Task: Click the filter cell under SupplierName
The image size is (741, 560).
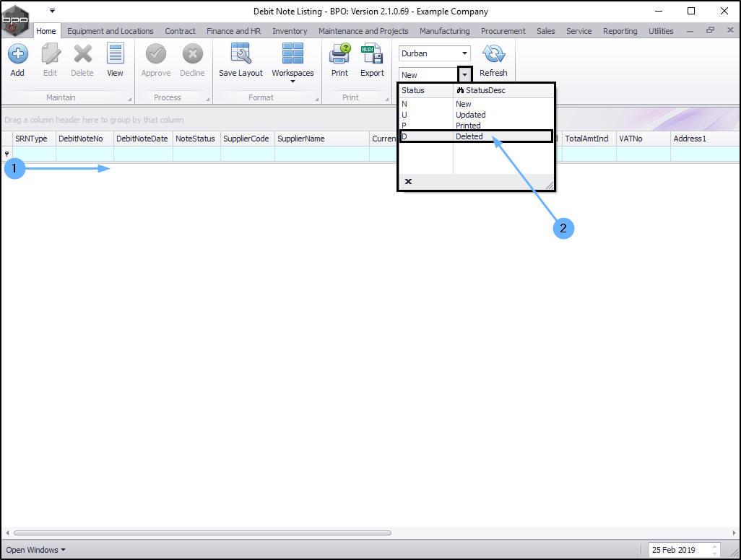Action: pyautogui.click(x=322, y=154)
